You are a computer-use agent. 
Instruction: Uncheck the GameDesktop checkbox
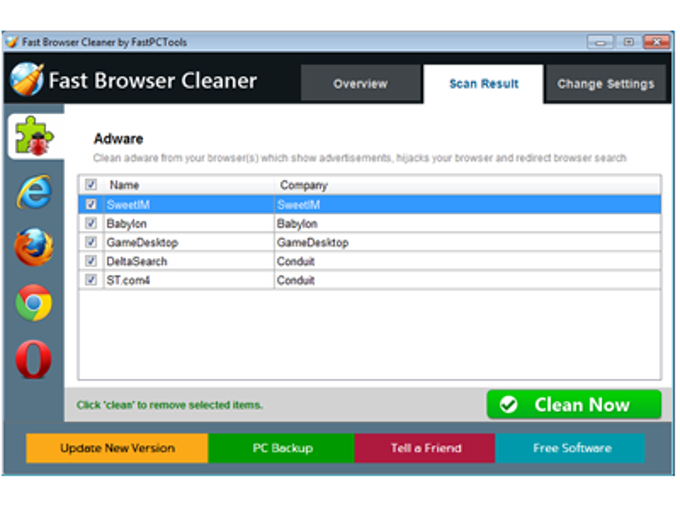(91, 242)
